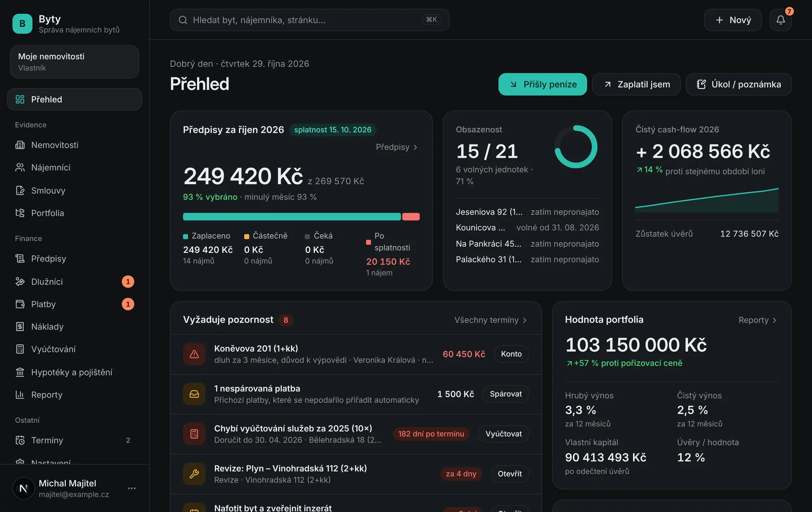Open Všechny termíny with chevron

(x=490, y=320)
